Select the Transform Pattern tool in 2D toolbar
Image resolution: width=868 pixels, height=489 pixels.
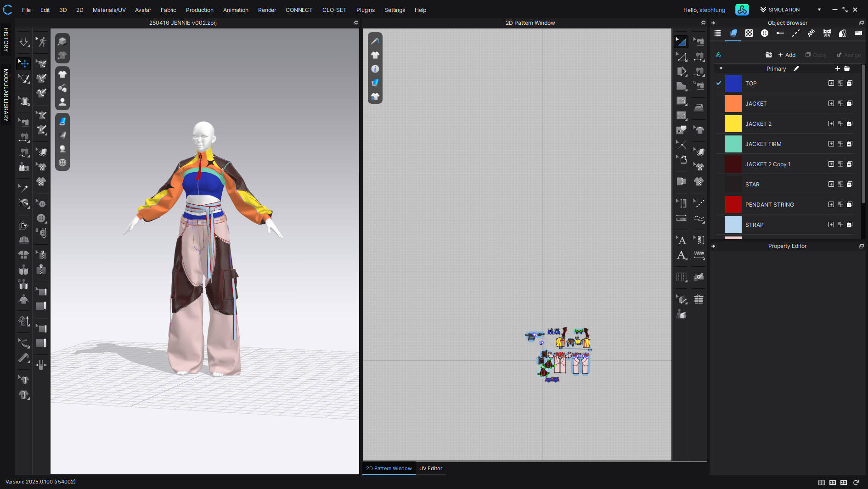(x=681, y=42)
